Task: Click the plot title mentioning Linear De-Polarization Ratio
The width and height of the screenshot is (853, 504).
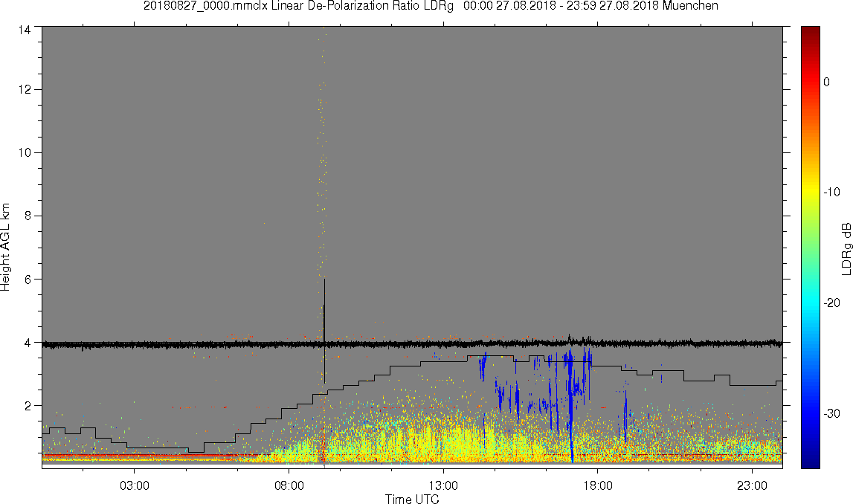Action: (431, 6)
